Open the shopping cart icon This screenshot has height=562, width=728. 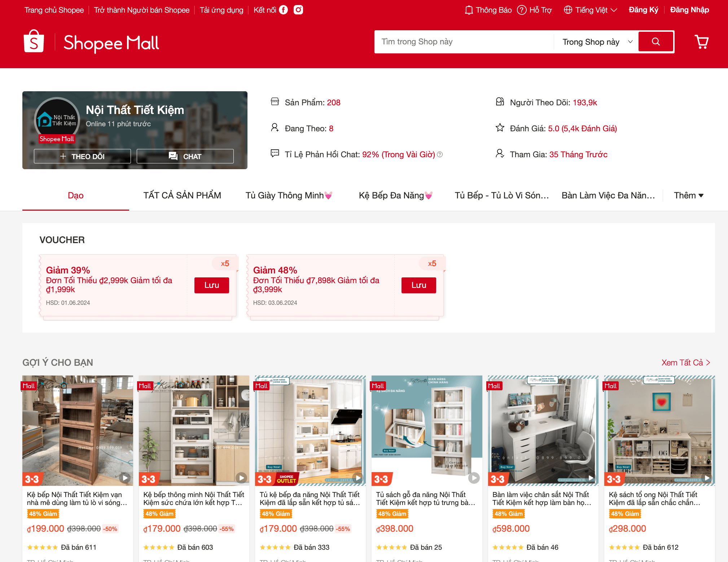tap(701, 42)
